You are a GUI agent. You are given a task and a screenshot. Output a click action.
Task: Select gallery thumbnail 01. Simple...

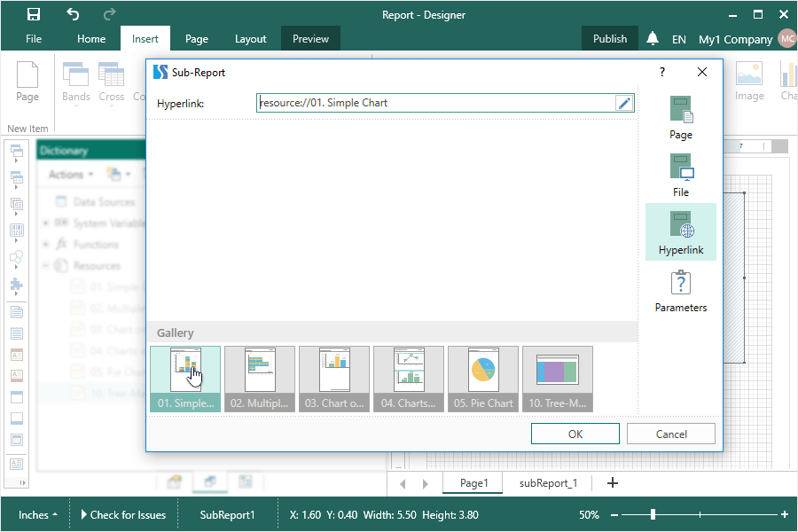click(185, 379)
